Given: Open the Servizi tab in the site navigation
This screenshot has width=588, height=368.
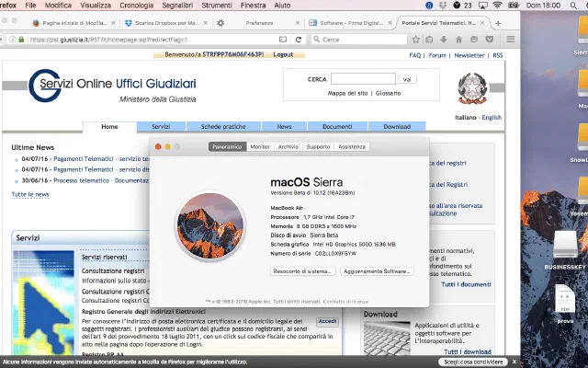Looking at the screenshot, I should click(x=161, y=127).
